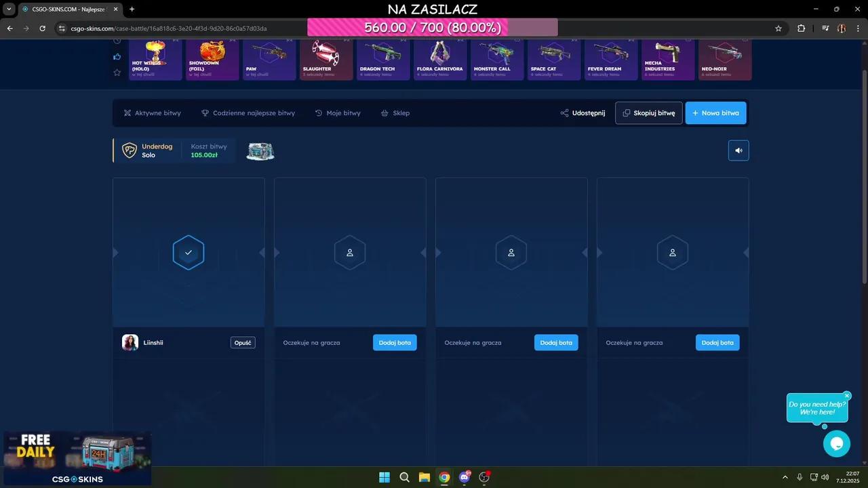Click the empty player hexagon in third slot
The image size is (868, 488).
click(511, 252)
